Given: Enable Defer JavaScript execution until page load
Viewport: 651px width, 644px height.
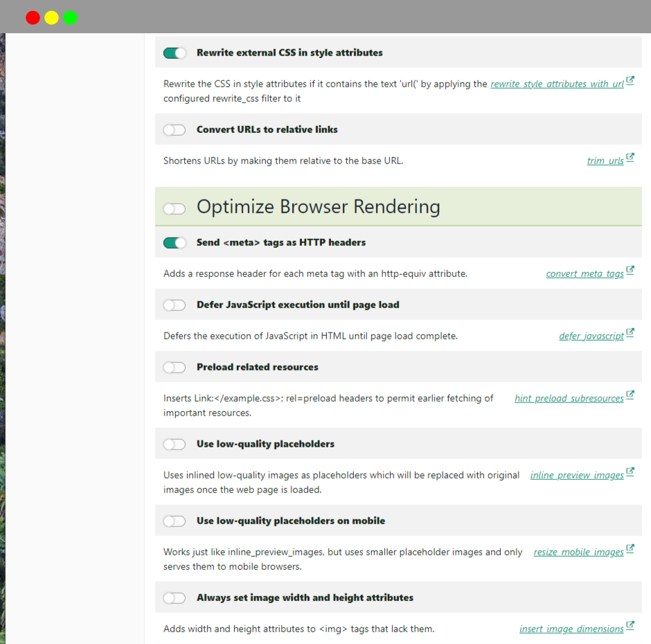Looking at the screenshot, I should 175,305.
